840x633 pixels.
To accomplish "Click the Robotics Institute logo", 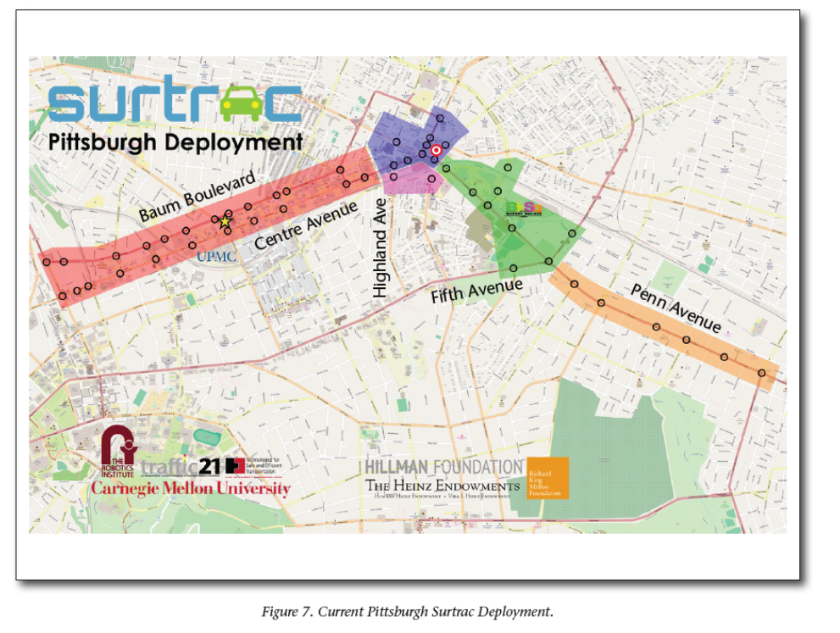I will [119, 451].
